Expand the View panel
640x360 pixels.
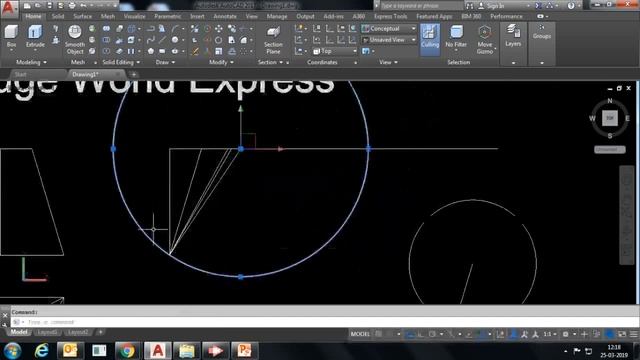tap(388, 62)
